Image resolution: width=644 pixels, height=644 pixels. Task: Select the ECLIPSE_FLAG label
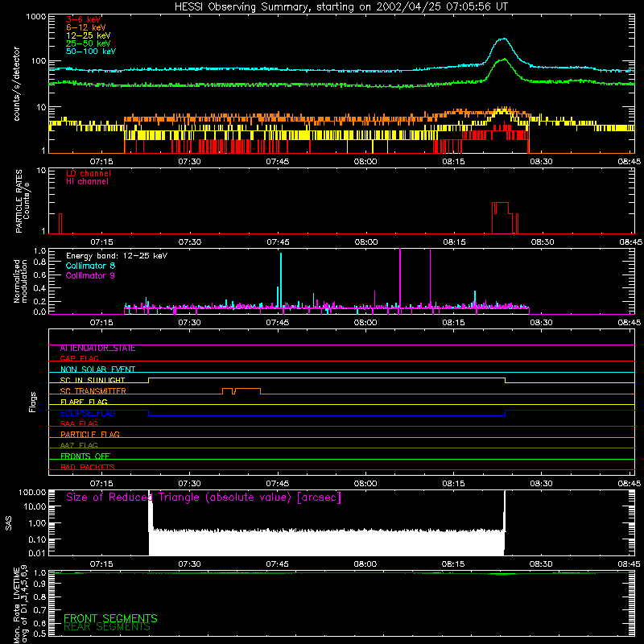(x=88, y=413)
